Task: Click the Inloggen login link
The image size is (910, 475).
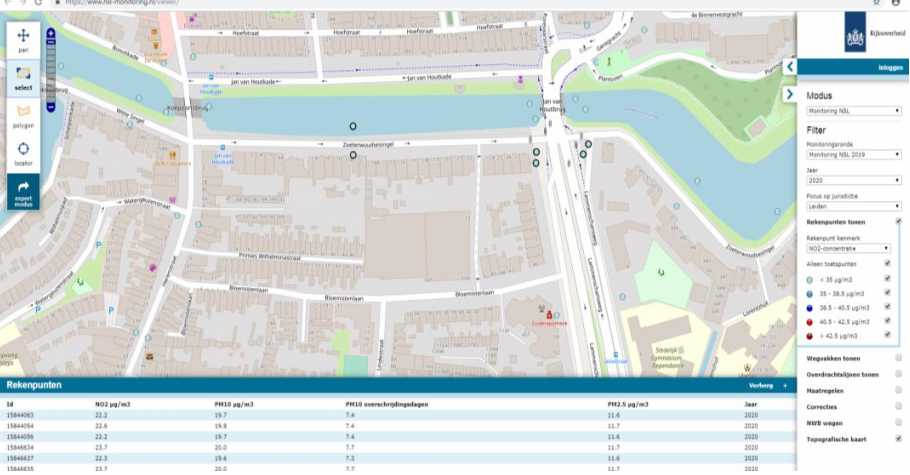Action: (x=890, y=67)
